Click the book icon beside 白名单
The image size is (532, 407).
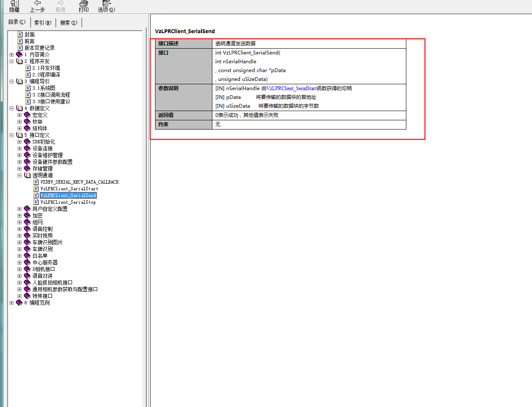27,256
